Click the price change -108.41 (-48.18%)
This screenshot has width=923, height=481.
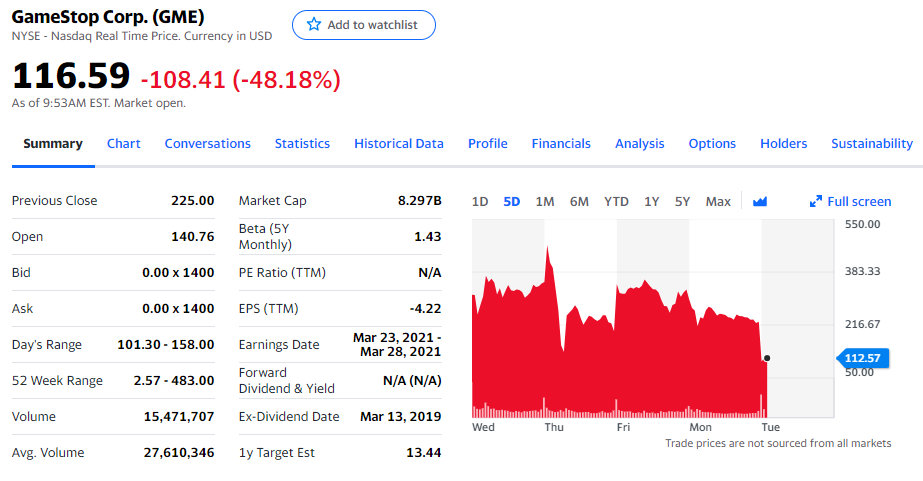coord(240,79)
